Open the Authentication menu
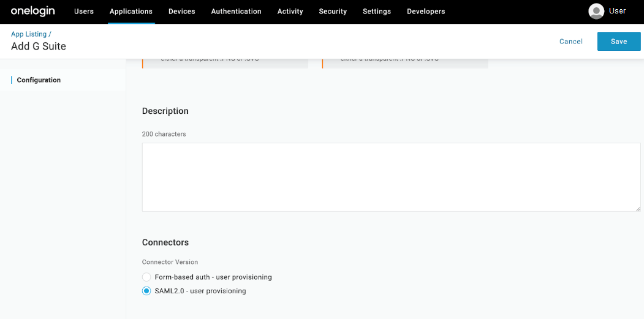 point(236,12)
